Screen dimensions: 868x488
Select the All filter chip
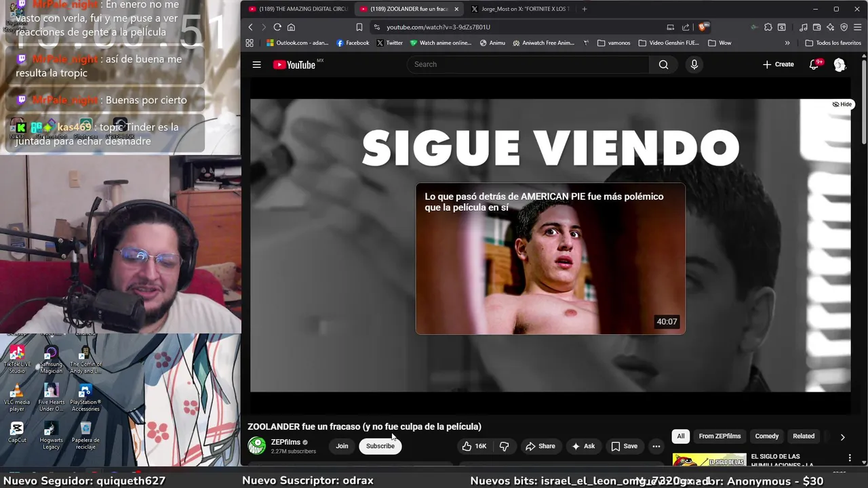pyautogui.click(x=681, y=436)
